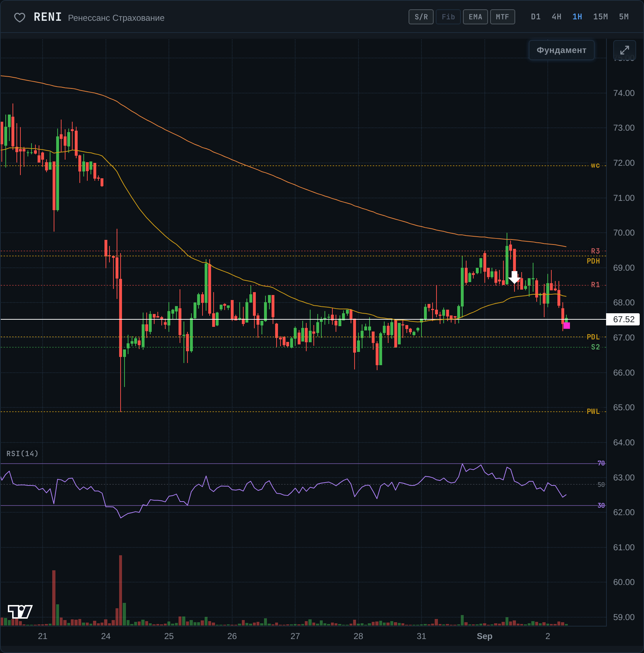Click the wc level label

tap(595, 165)
